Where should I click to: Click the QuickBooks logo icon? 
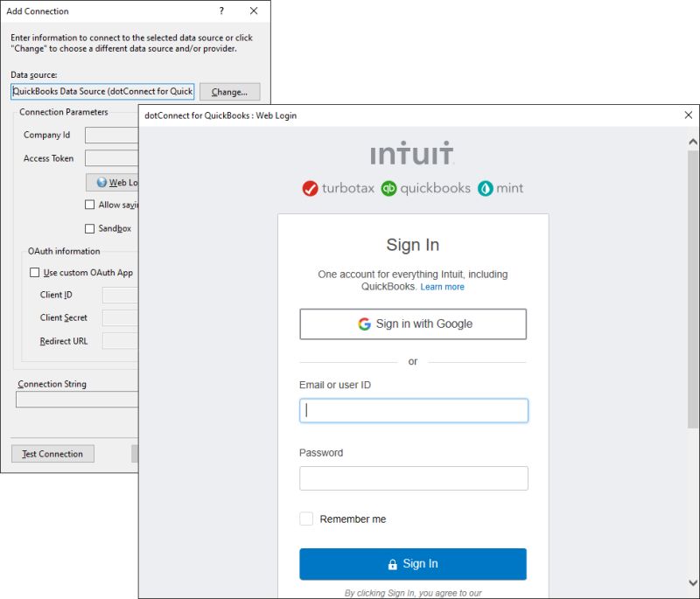pyautogui.click(x=388, y=188)
